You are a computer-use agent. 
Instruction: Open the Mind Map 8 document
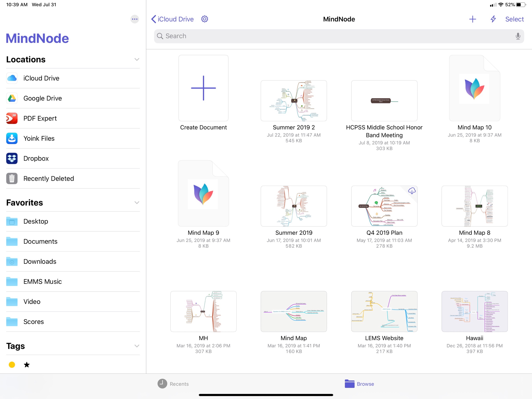(475, 206)
